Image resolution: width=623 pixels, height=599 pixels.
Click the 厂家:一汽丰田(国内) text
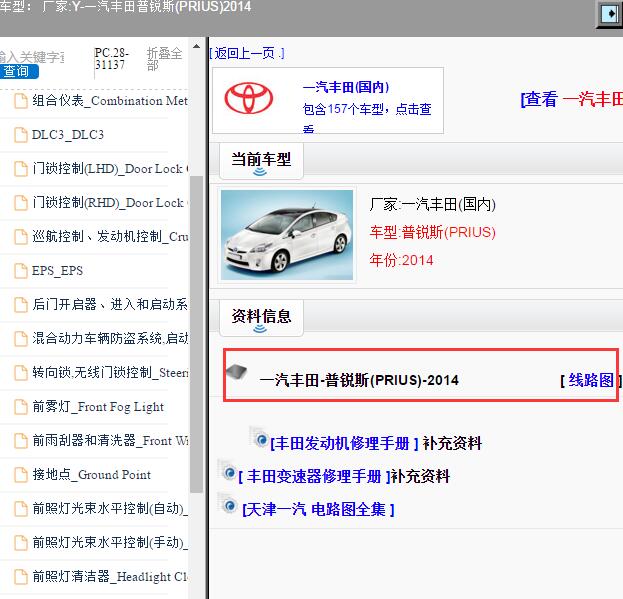point(433,205)
